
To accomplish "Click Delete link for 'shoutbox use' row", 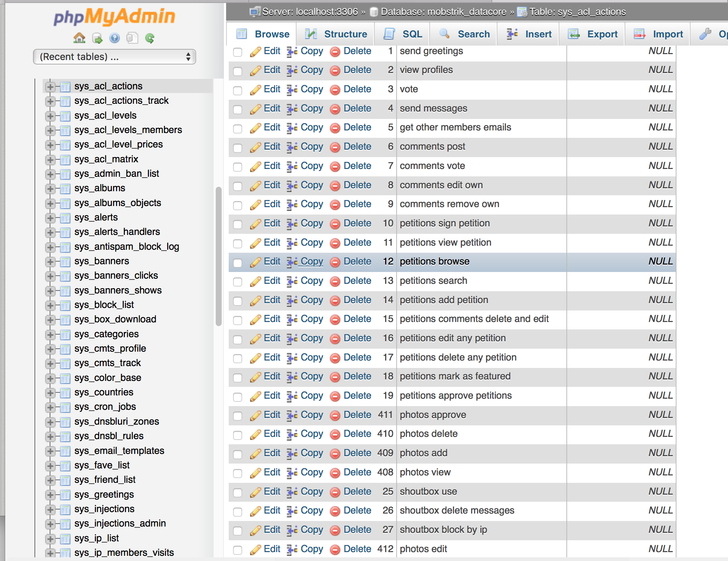I will pyautogui.click(x=357, y=491).
